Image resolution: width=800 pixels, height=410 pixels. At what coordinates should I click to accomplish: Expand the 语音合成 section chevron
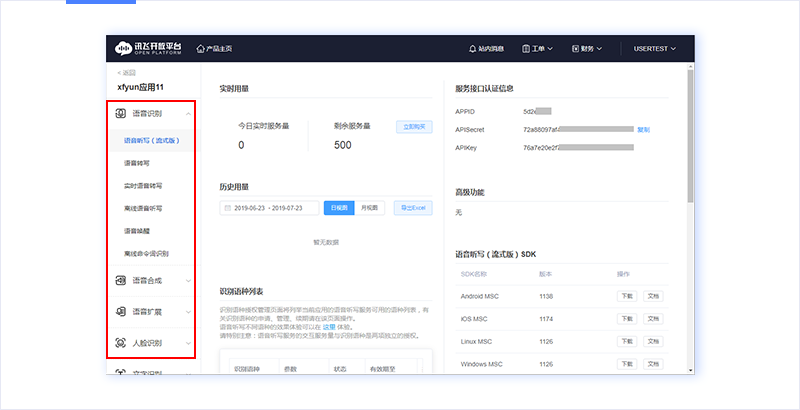(188, 280)
